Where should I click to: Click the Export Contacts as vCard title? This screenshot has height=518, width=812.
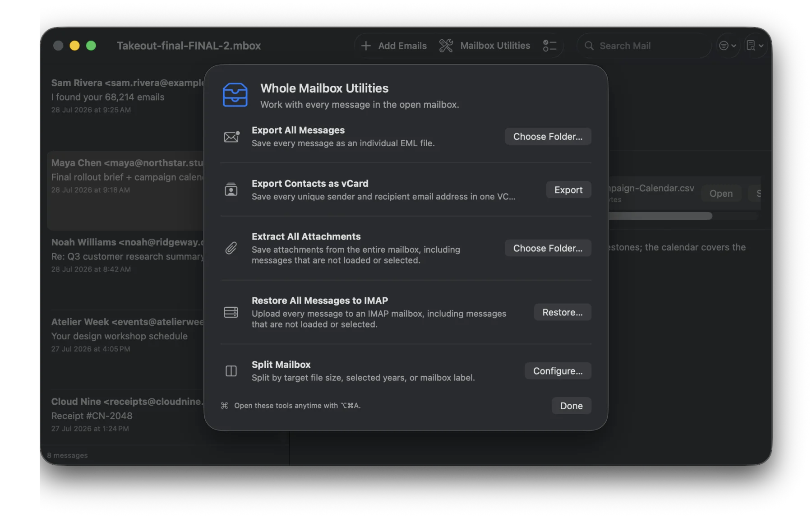point(310,183)
